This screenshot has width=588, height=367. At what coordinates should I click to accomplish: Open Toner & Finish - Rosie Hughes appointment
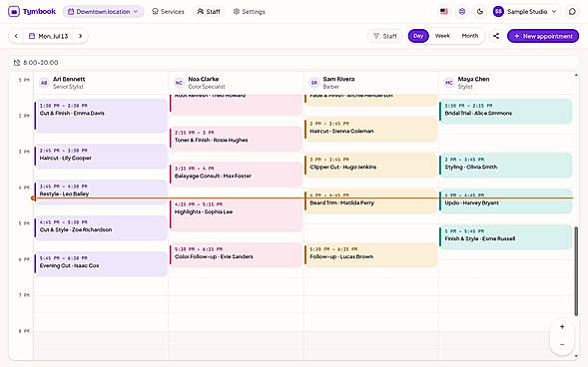point(236,139)
